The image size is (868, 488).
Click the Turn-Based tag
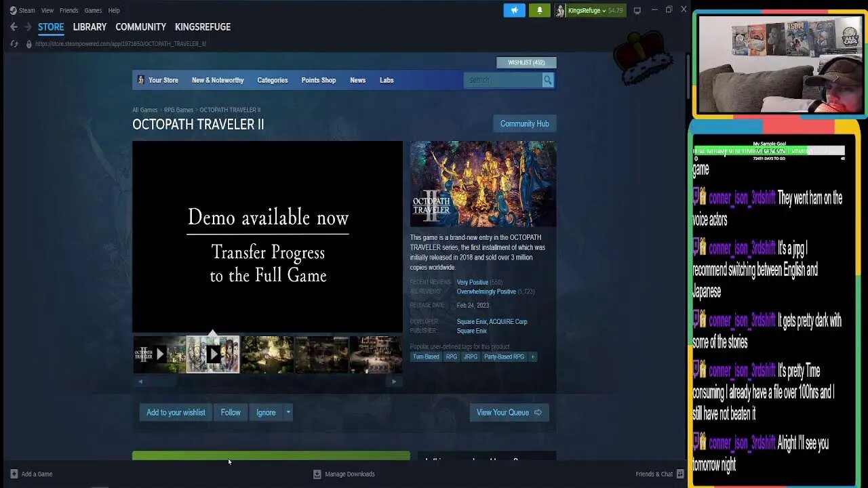click(x=426, y=357)
